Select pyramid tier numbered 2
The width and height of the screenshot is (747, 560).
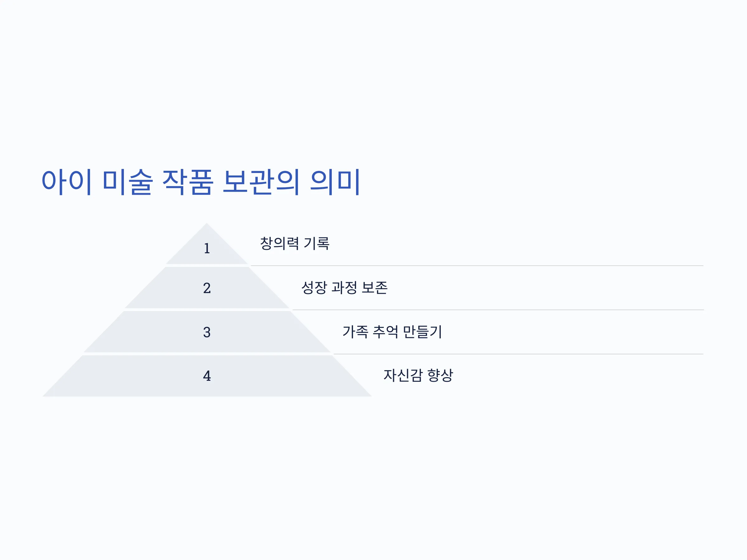(207, 288)
